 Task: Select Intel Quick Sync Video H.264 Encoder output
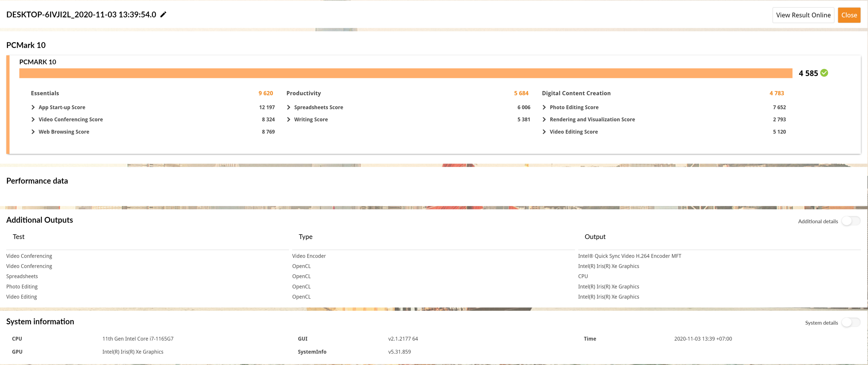pyautogui.click(x=630, y=256)
